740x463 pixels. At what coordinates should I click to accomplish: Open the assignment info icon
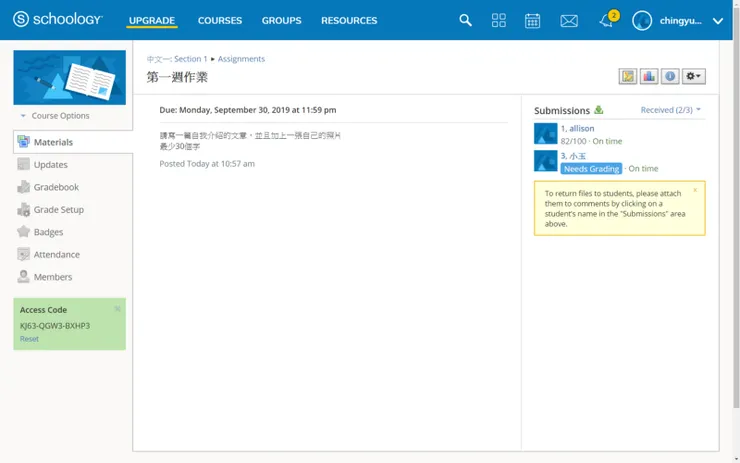(670, 76)
